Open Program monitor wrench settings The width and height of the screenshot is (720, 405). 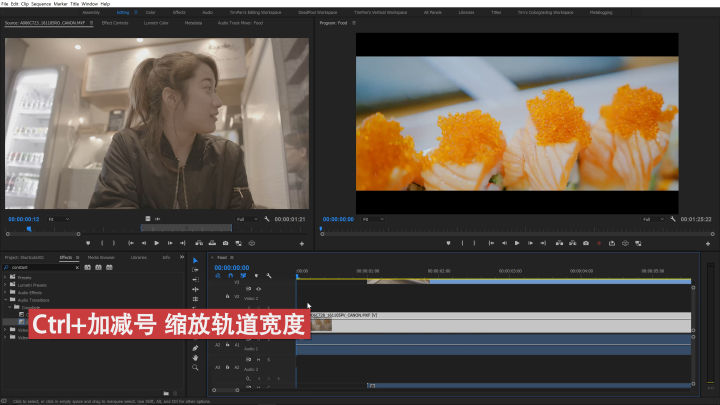673,219
